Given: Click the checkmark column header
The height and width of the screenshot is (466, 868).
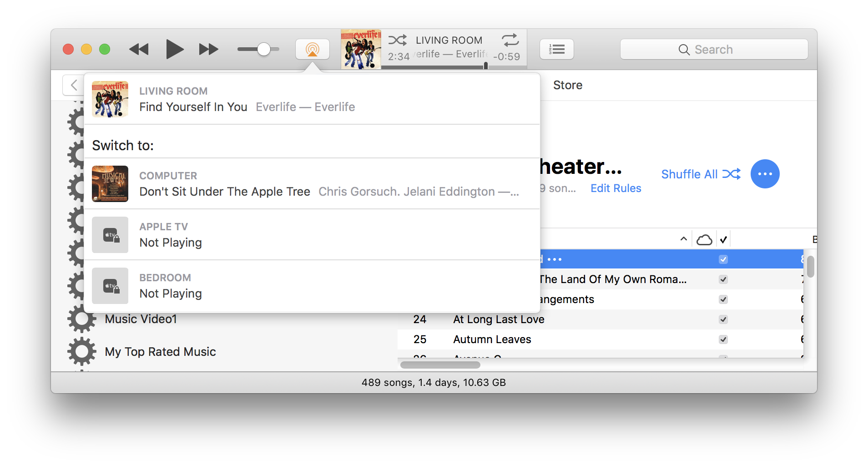Looking at the screenshot, I should (723, 239).
